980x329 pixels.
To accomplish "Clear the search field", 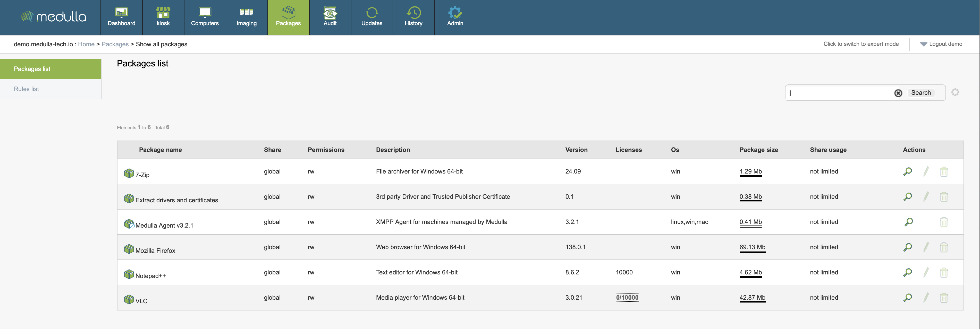I will tap(898, 93).
